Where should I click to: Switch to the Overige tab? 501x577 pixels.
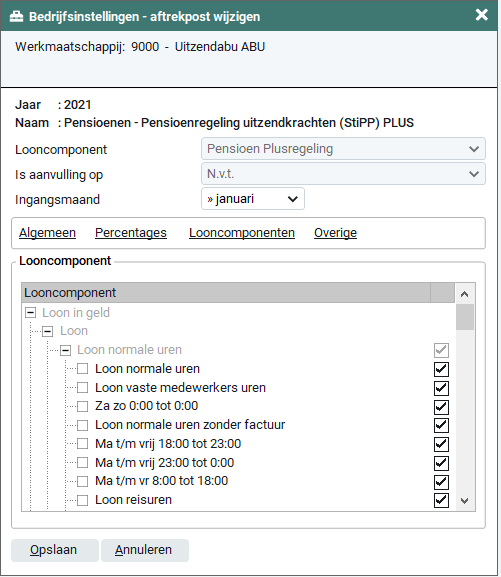[x=335, y=233]
